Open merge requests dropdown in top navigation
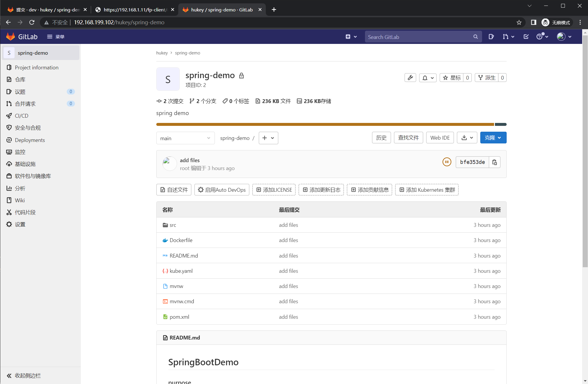The width and height of the screenshot is (588, 384). point(508,37)
